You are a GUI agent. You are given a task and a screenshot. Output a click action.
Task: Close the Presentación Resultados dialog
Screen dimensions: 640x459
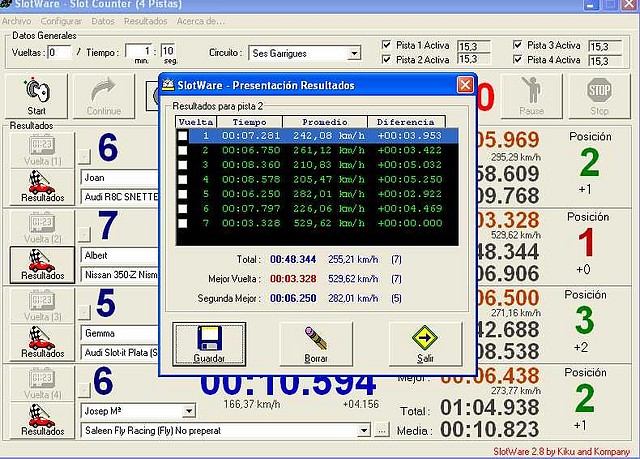[x=465, y=85]
